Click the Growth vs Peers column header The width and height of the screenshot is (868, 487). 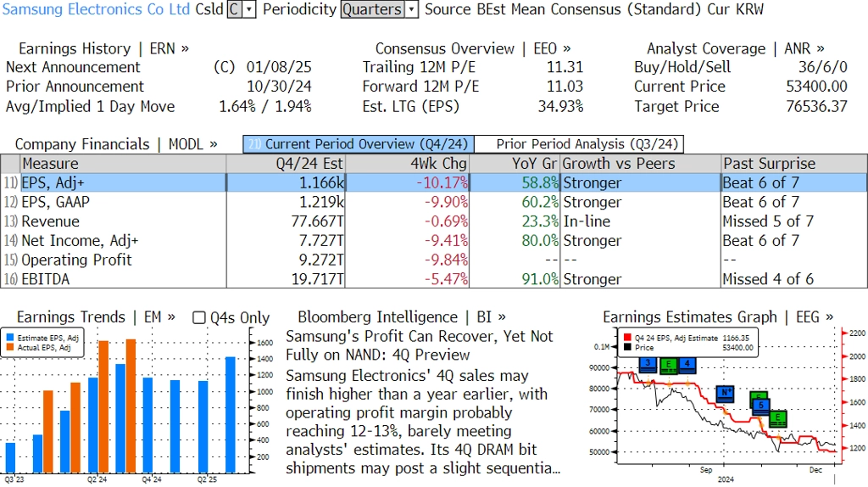pos(641,164)
